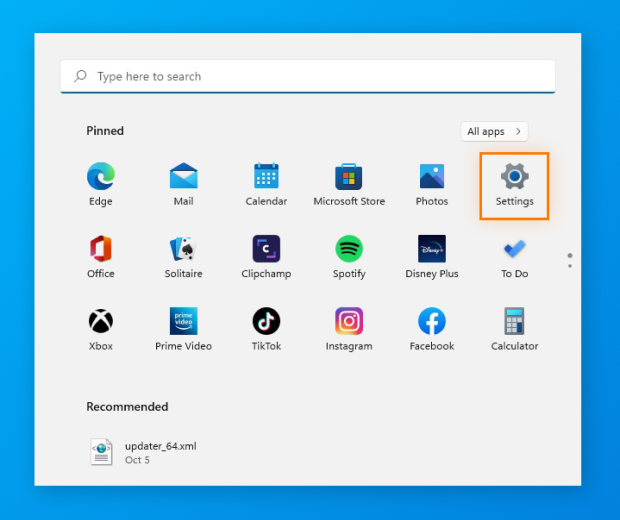Open the Calculator app
The height and width of the screenshot is (520, 620).
coord(514,322)
